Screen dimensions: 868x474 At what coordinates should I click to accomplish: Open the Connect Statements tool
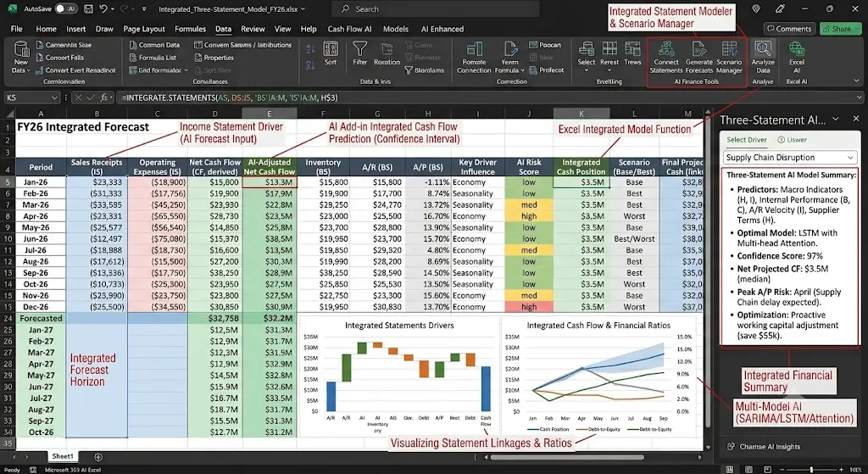pos(666,58)
